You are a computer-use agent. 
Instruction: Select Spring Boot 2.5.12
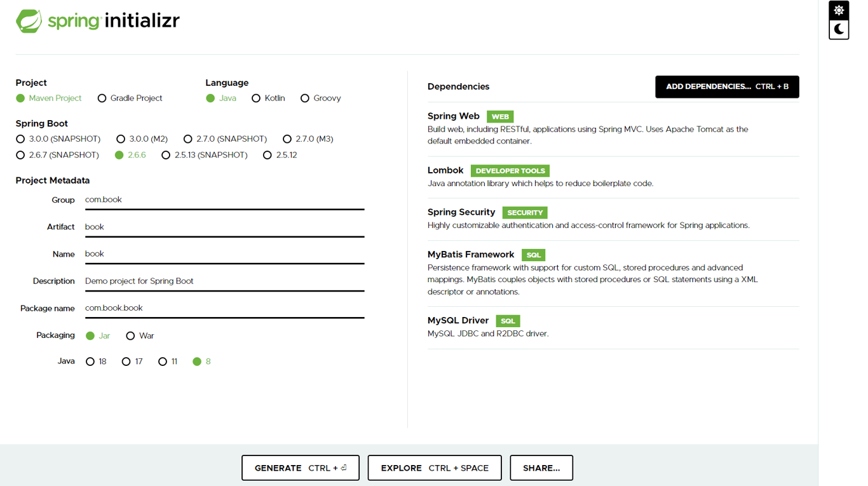280,155
